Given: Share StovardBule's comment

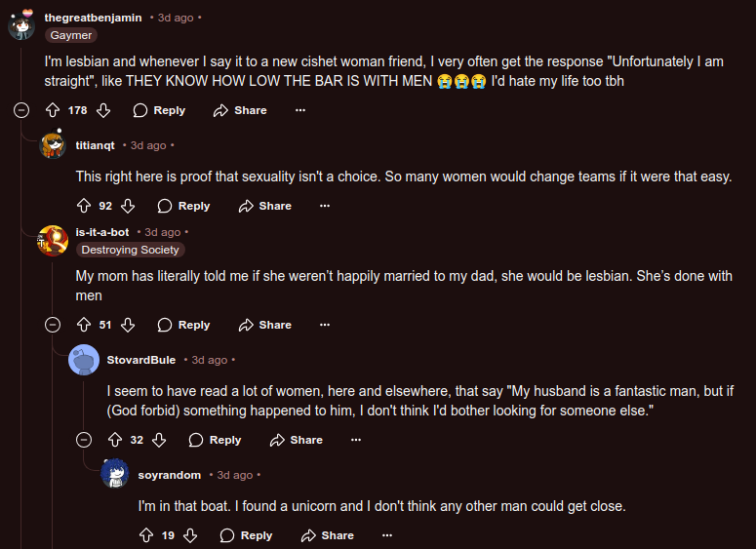Looking at the screenshot, I should coord(296,440).
